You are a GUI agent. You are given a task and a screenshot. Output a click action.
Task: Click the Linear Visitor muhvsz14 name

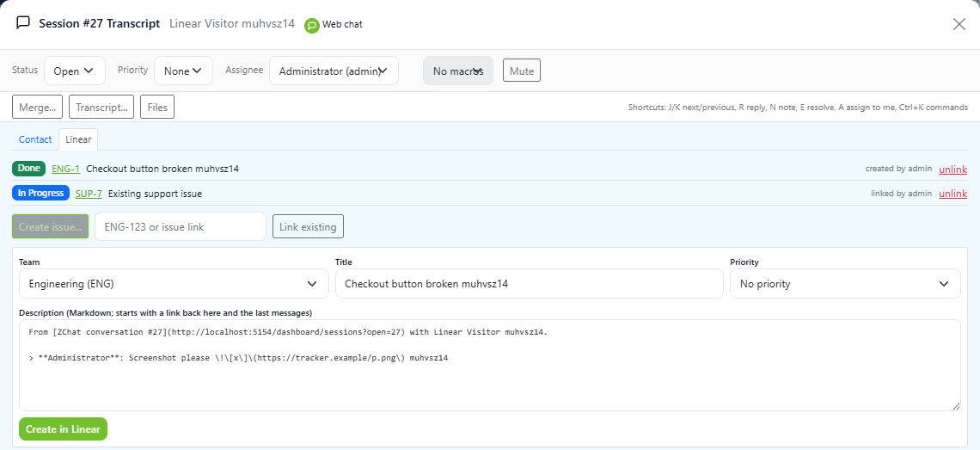[232, 24]
